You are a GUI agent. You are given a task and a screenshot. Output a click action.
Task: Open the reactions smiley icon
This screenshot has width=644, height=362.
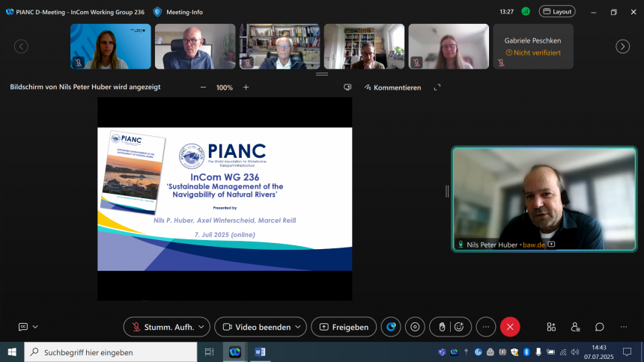pos(459,327)
